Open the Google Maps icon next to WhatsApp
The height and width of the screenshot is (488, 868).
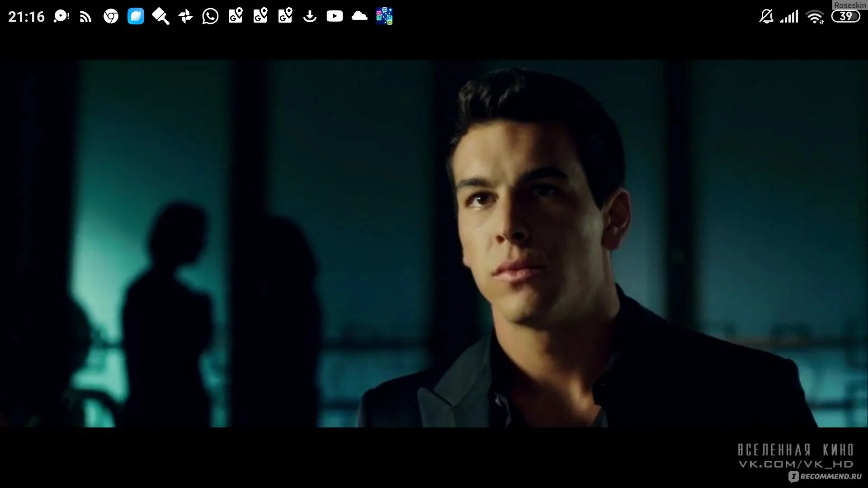236,16
